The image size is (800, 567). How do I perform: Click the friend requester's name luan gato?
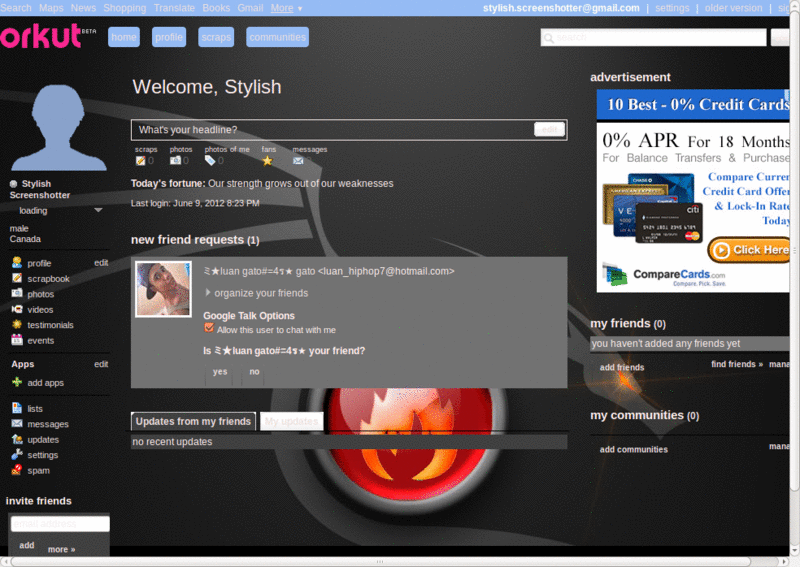coord(329,271)
